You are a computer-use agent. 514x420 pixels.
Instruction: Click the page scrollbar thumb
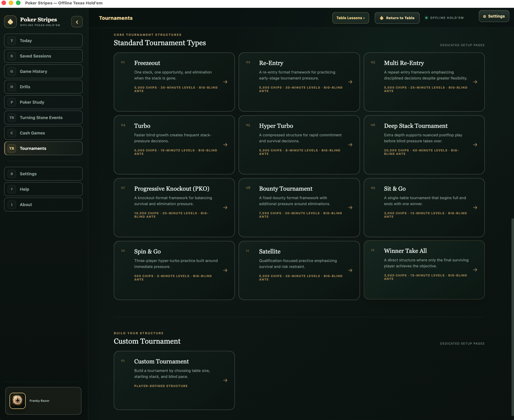tap(512, 317)
